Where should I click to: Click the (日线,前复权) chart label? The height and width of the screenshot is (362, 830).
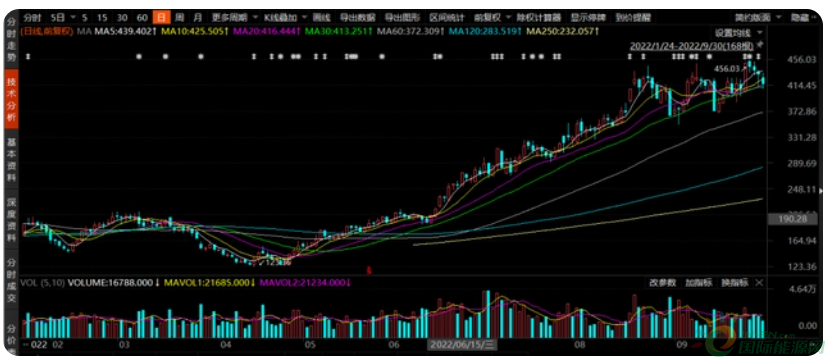(47, 32)
